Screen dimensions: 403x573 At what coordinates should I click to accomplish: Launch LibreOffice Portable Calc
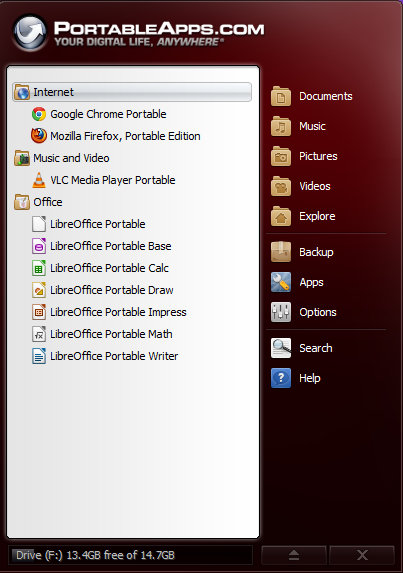100,268
